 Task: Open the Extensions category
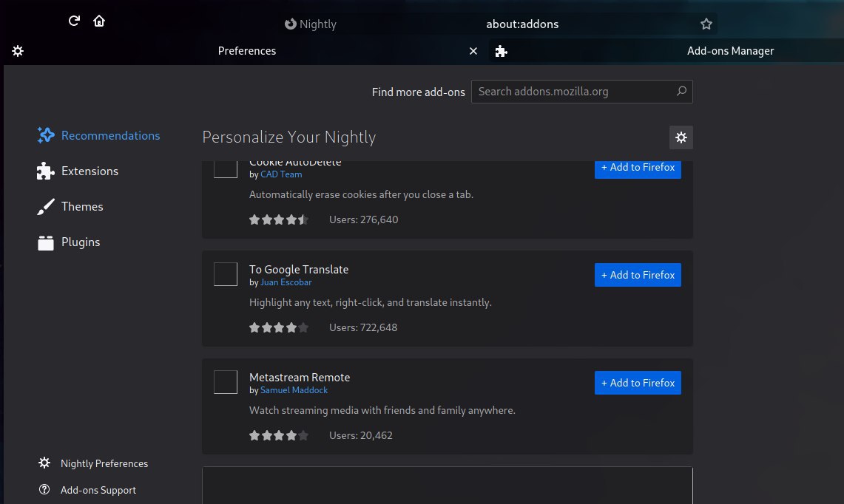[x=78, y=171]
